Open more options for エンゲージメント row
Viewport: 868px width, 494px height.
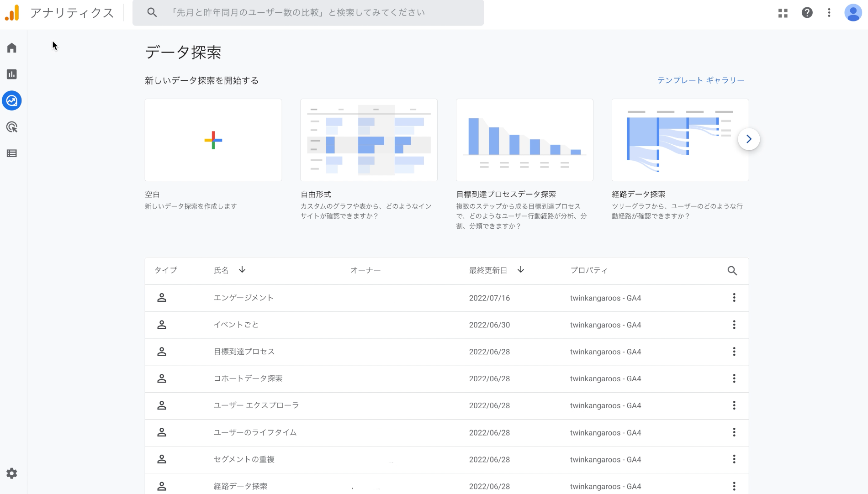click(734, 298)
